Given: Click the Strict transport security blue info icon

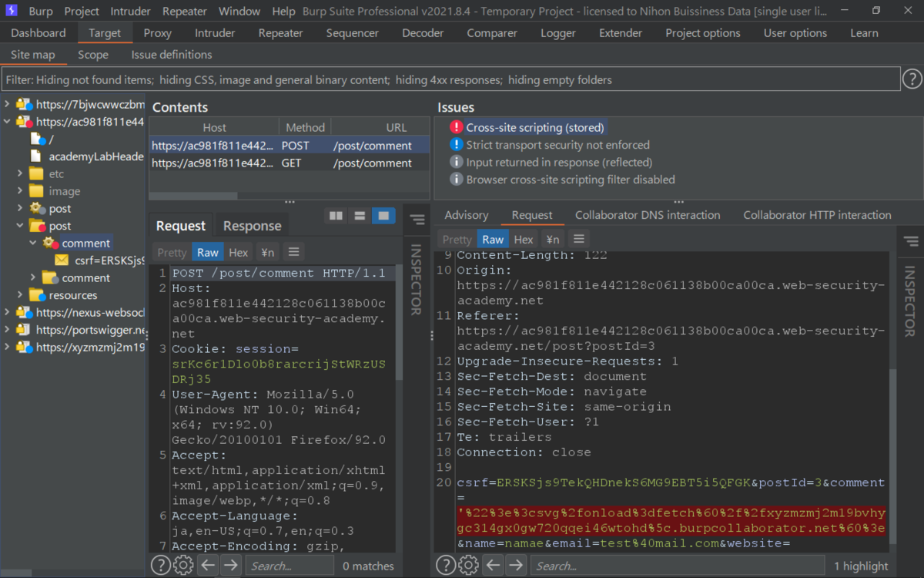Looking at the screenshot, I should click(x=457, y=145).
